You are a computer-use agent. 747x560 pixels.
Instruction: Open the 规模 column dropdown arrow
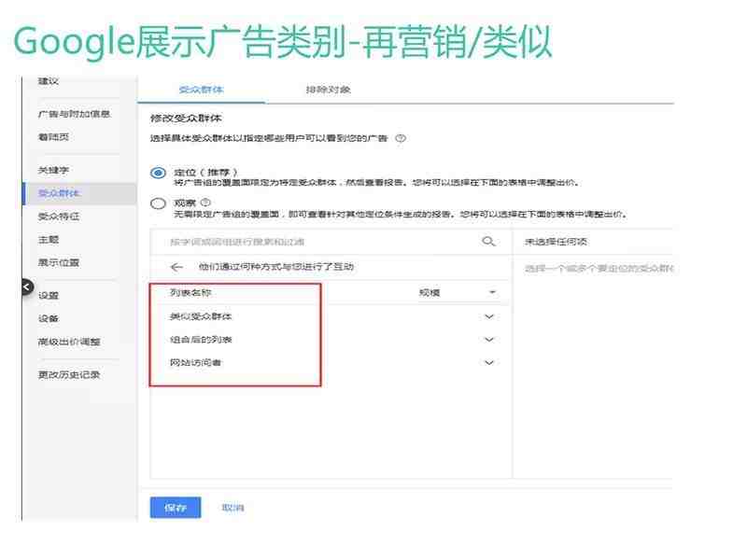coord(493,292)
